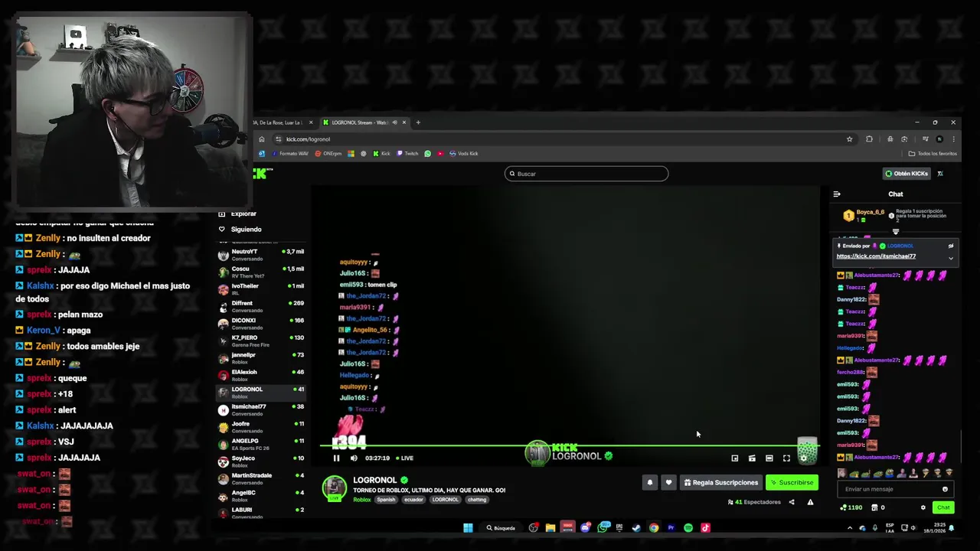The image size is (980, 551).
Task: Open Premiere Pro from the taskbar
Action: pyautogui.click(x=671, y=528)
